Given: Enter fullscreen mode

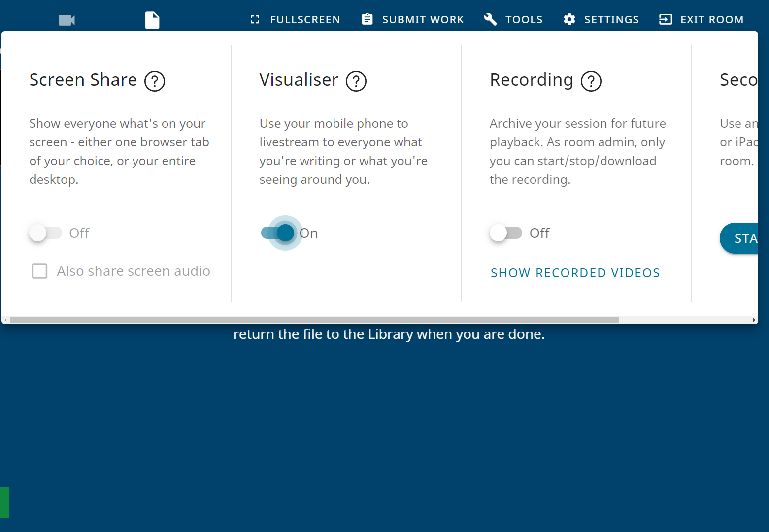Looking at the screenshot, I should tap(295, 20).
